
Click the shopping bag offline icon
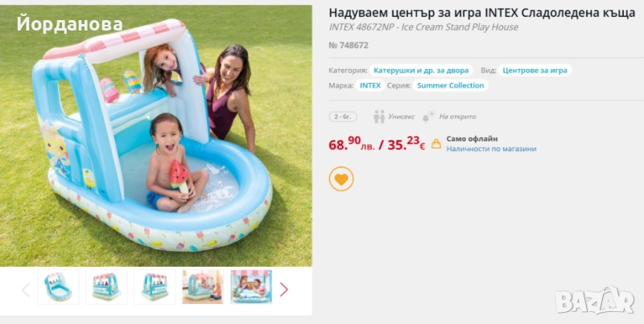[436, 144]
